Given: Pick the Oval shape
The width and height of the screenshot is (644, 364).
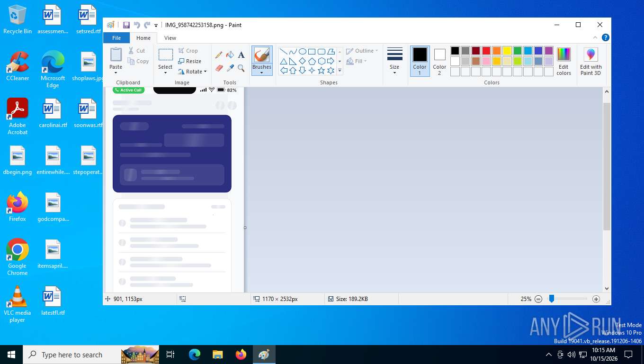Looking at the screenshot, I should coord(302,52).
